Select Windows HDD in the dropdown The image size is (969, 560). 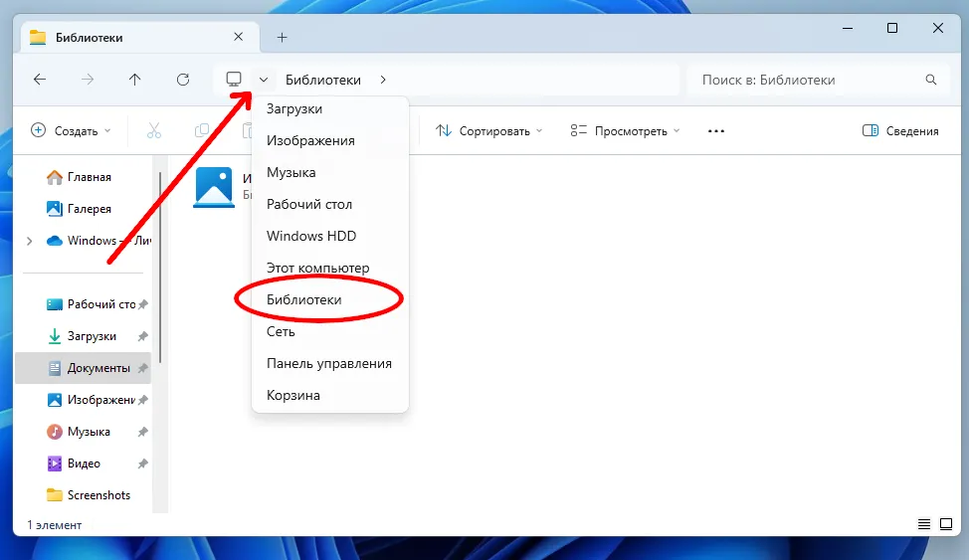pyautogui.click(x=330, y=236)
